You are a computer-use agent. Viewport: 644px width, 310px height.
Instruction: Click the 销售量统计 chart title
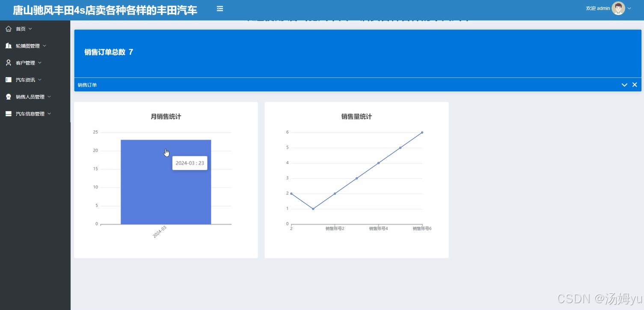(356, 116)
